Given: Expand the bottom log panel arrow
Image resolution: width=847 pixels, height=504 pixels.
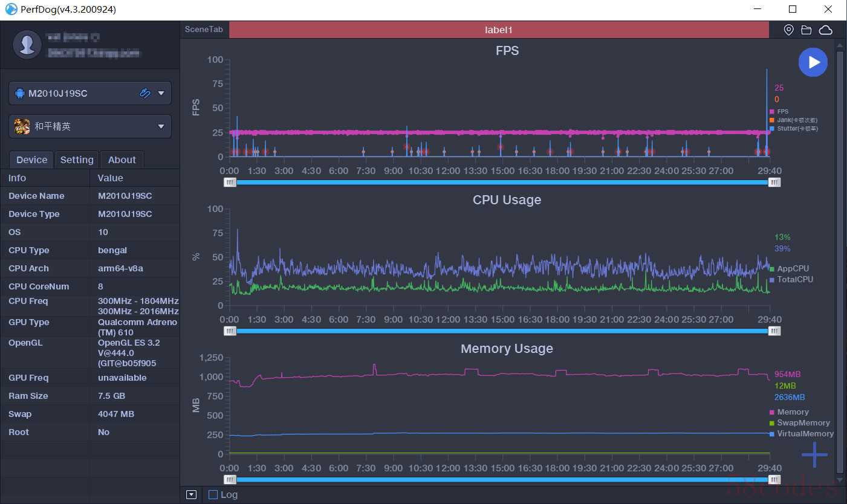Looking at the screenshot, I should [192, 495].
